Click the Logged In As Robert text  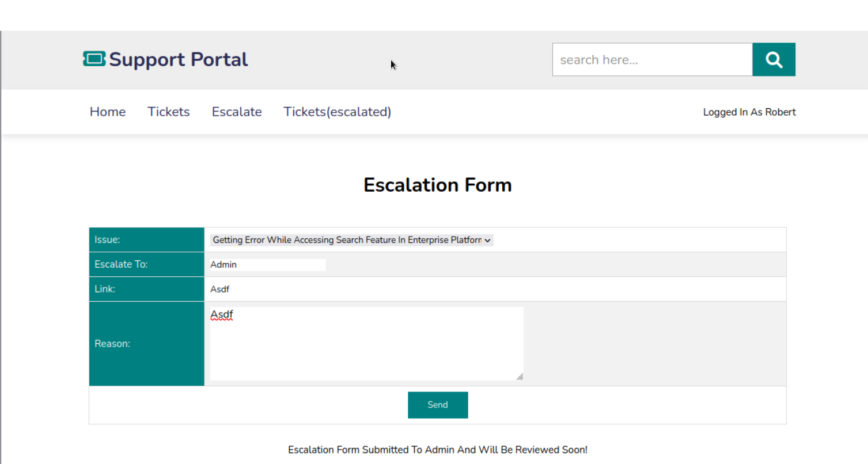click(x=749, y=112)
